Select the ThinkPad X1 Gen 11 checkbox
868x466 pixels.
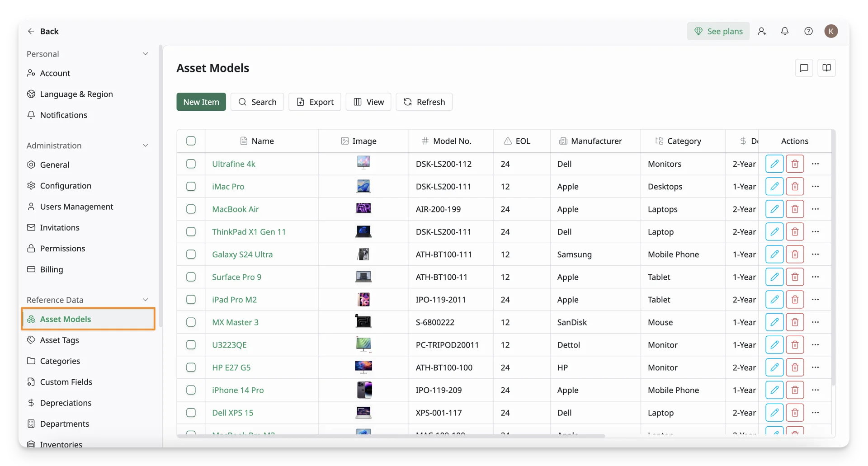coord(191,231)
